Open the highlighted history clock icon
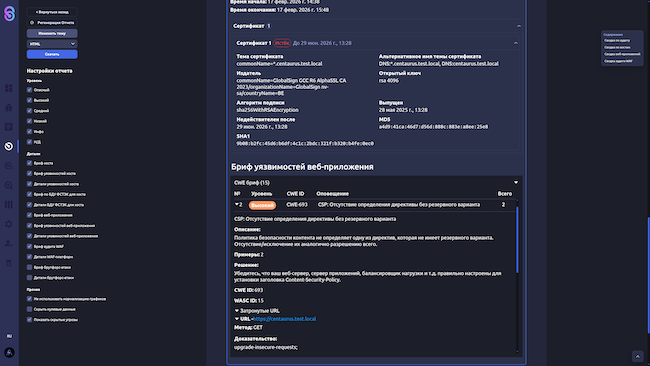 point(9,146)
